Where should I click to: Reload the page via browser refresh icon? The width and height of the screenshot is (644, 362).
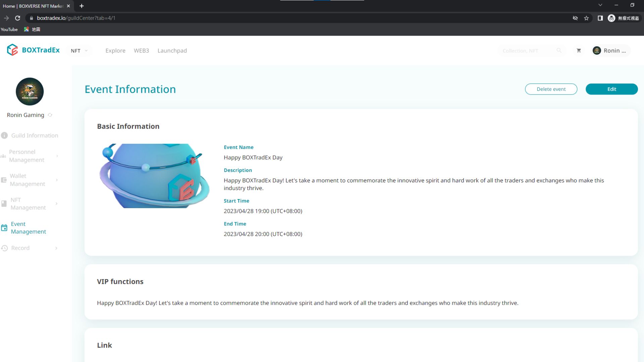(18, 18)
